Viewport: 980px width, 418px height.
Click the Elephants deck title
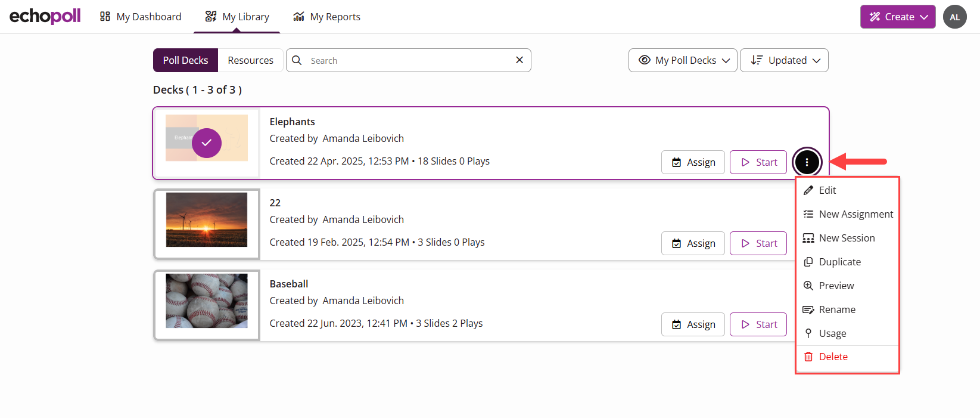point(292,122)
